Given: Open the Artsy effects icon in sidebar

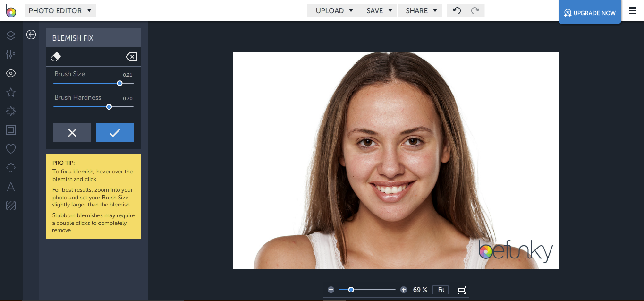Looking at the screenshot, I should [x=11, y=111].
